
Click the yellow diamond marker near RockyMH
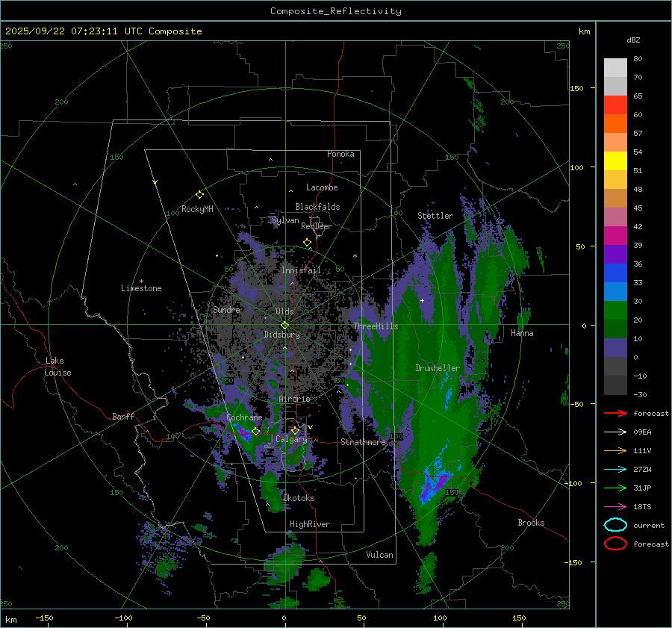[x=199, y=194]
